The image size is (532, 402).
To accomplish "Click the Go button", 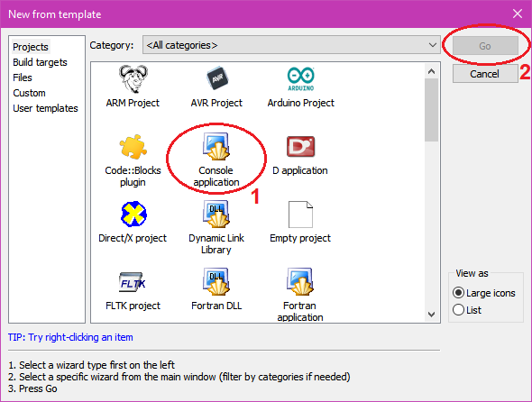I will coord(485,45).
